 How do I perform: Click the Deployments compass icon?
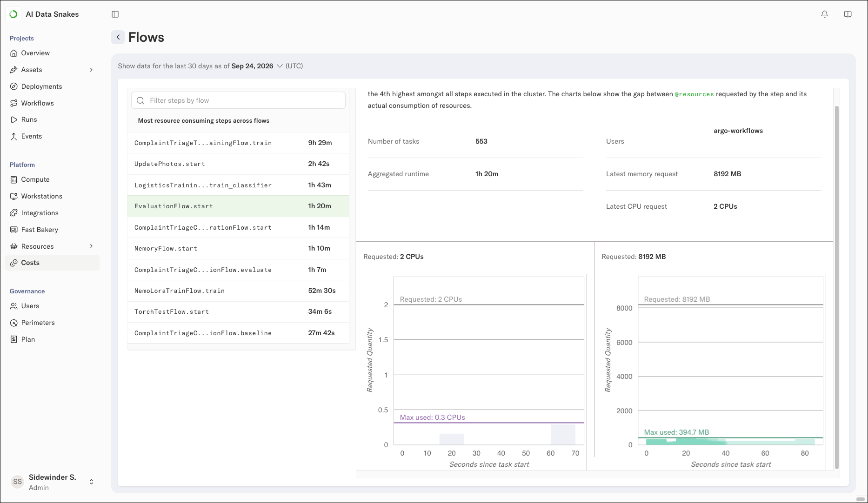(14, 86)
